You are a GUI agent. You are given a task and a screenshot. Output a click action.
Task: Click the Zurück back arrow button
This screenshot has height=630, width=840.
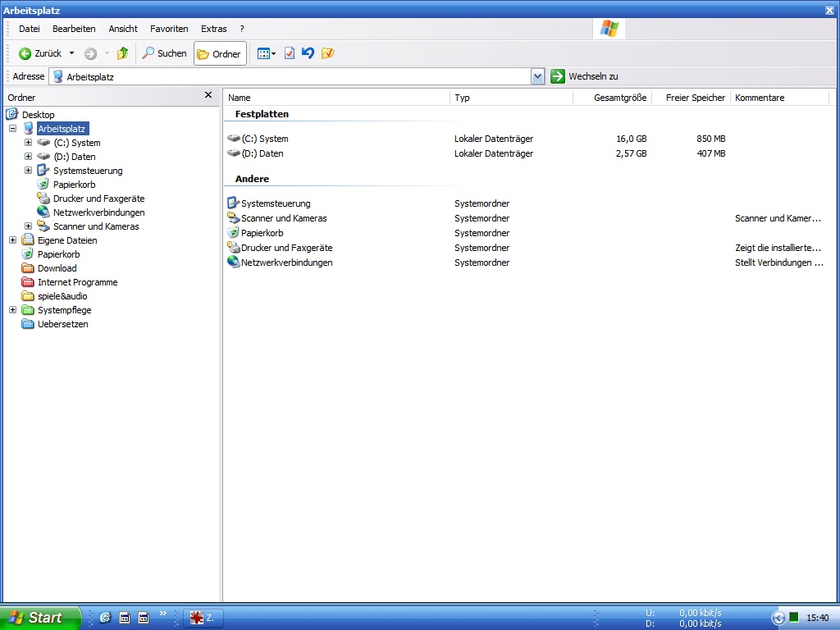40,53
